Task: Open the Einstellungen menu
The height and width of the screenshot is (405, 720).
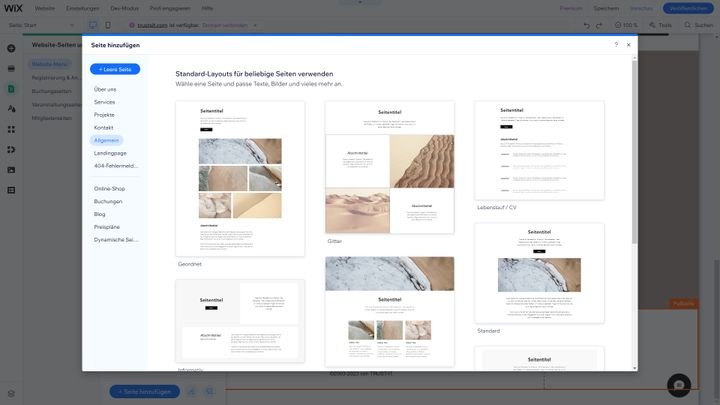Action: (82, 8)
